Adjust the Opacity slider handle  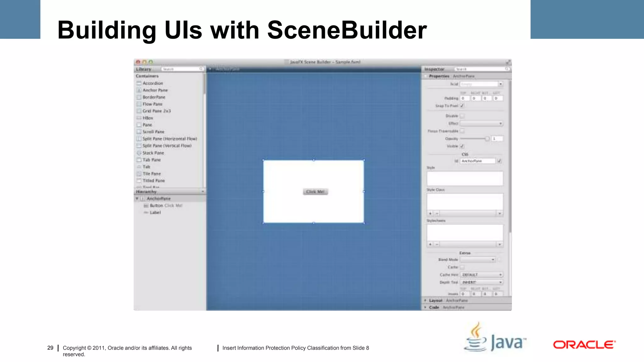pos(487,139)
